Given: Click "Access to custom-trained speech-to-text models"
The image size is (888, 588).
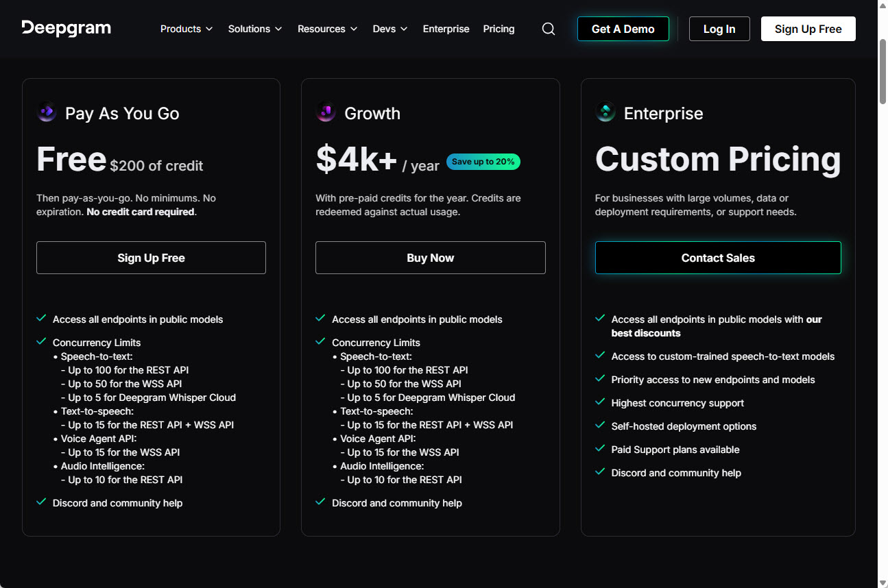Looking at the screenshot, I should tap(723, 356).
